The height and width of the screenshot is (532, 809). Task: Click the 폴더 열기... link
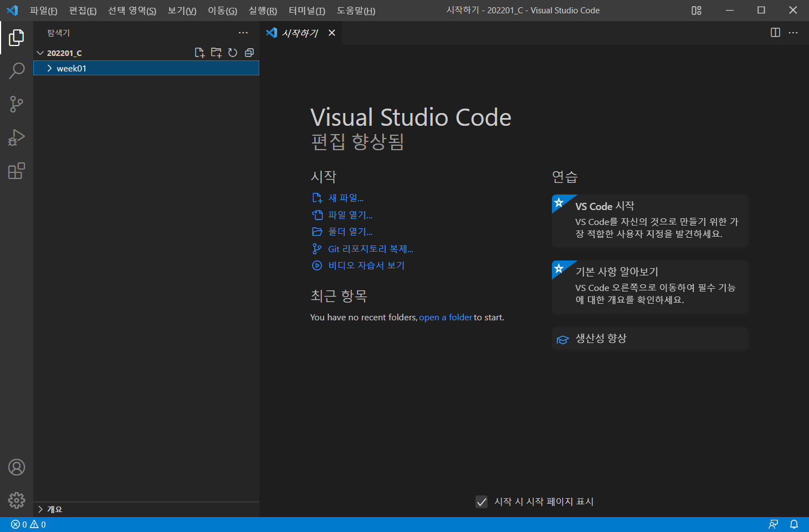(x=350, y=232)
